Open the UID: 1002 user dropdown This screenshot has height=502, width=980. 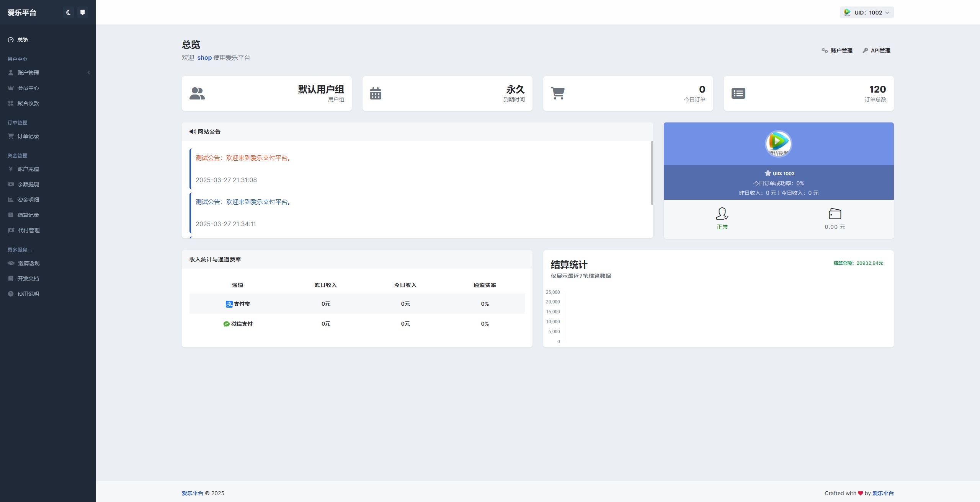(867, 13)
